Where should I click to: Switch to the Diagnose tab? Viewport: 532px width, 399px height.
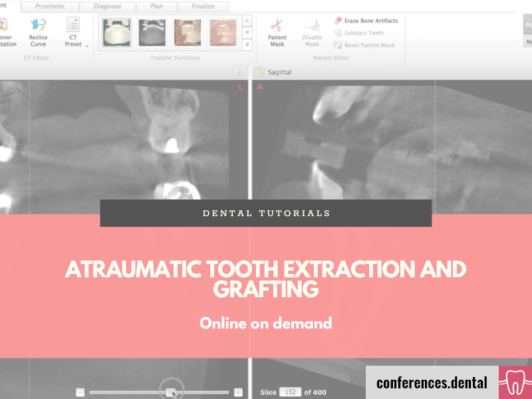108,6
